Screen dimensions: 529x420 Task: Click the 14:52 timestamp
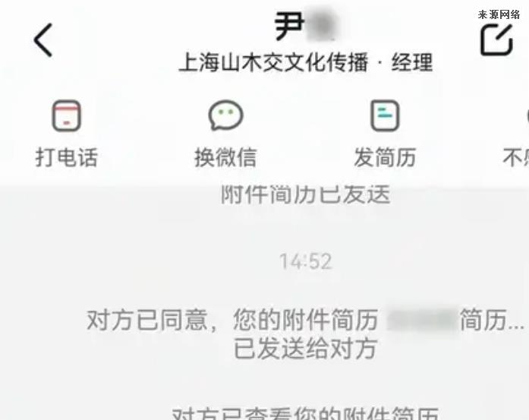click(306, 261)
